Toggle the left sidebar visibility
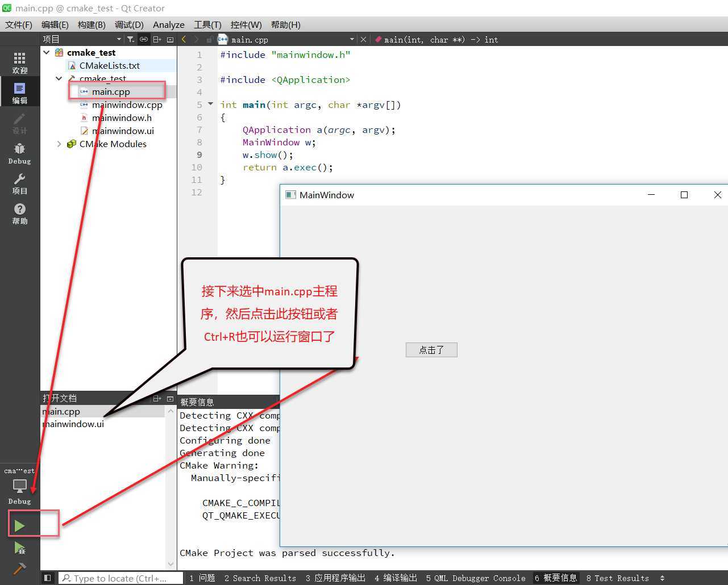The height and width of the screenshot is (585, 728). [48, 578]
